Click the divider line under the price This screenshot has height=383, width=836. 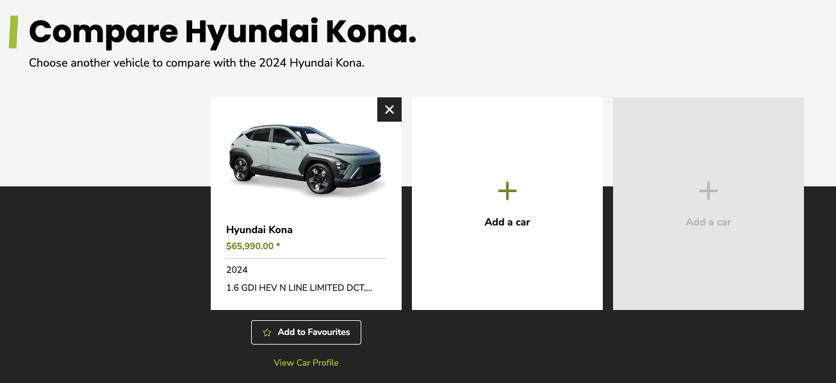pos(306,258)
